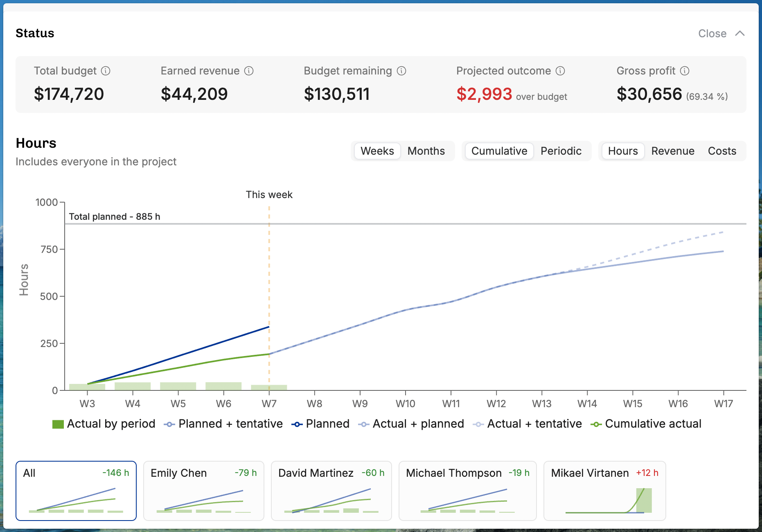Select the Weeks view option
The height and width of the screenshot is (532, 762).
click(x=377, y=151)
